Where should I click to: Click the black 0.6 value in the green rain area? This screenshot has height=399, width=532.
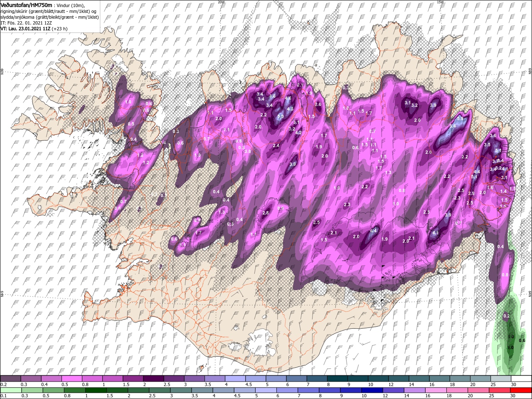tap(522, 340)
